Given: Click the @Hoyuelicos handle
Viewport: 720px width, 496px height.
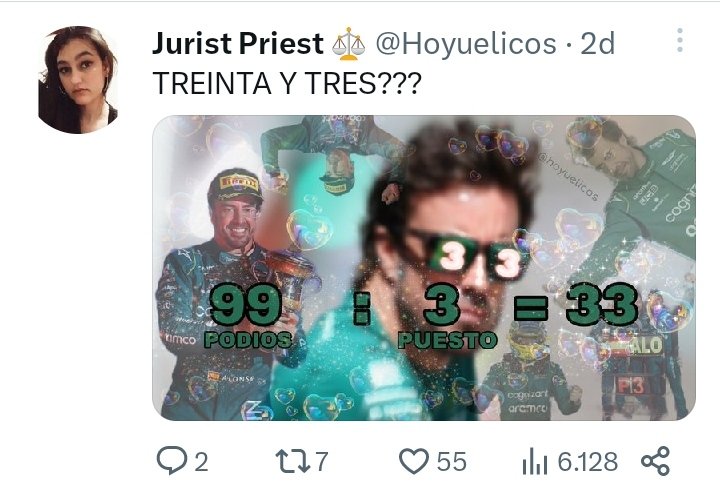Looking at the screenshot, I should click(x=466, y=44).
